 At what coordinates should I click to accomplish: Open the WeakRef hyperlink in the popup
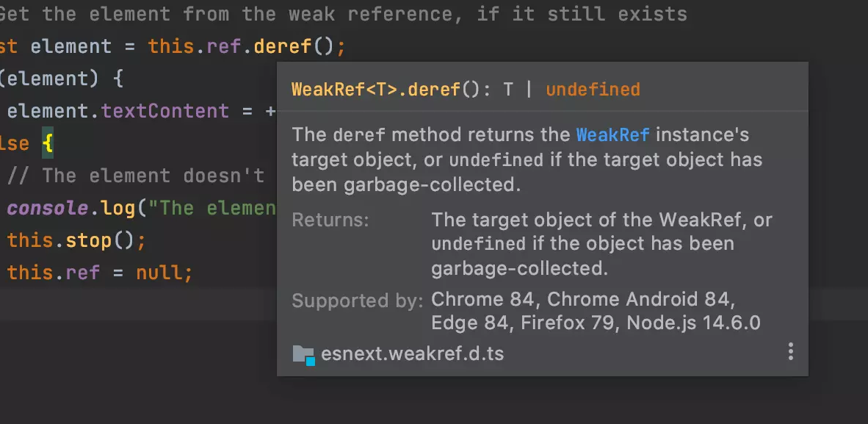click(612, 134)
